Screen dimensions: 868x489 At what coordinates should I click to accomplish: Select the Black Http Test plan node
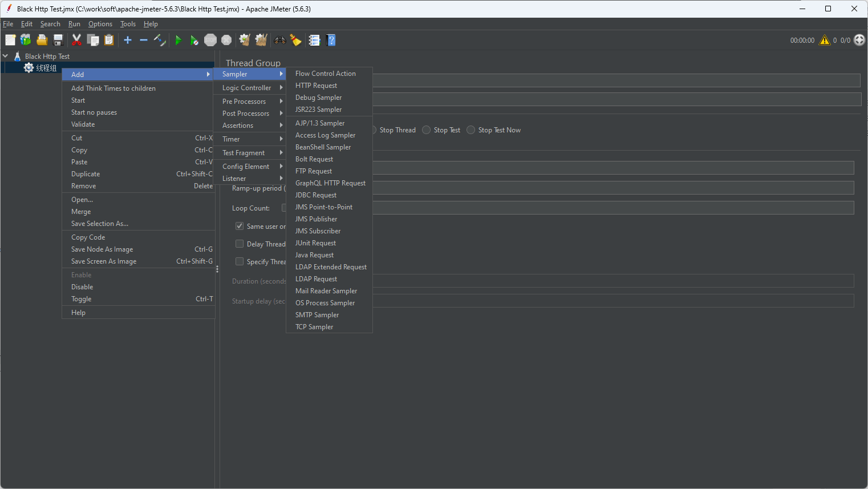[x=47, y=56]
